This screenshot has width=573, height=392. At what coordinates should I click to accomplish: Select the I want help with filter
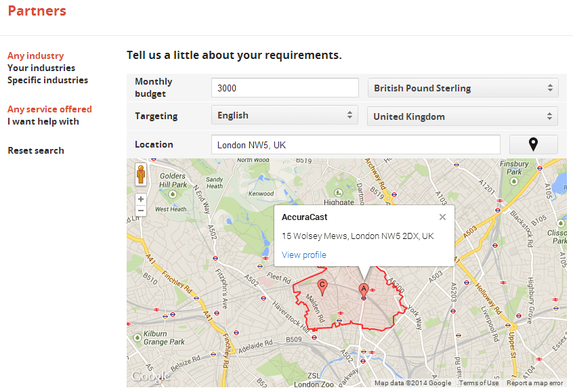(x=43, y=121)
